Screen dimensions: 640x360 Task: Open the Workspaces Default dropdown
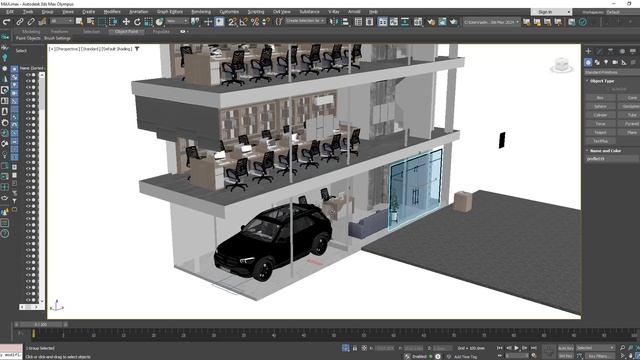pos(621,12)
